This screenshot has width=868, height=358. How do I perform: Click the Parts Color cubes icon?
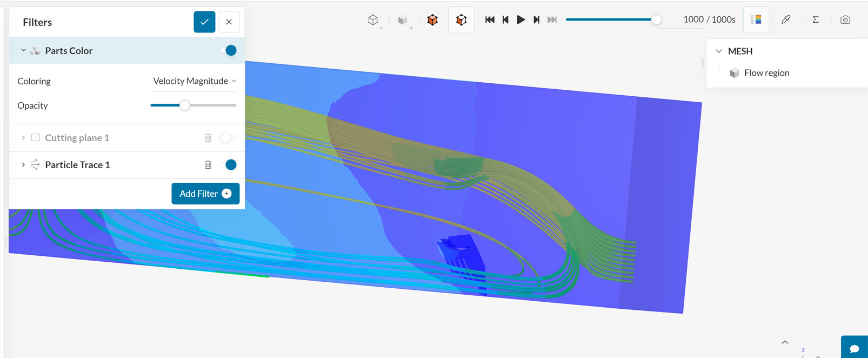pyautogui.click(x=36, y=50)
